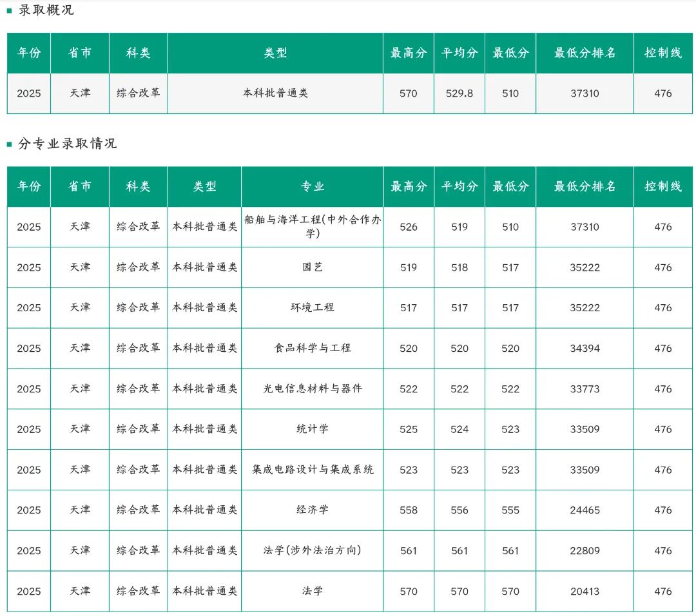Click the 529.8 average score cell
The height and width of the screenshot is (616, 696).
(x=459, y=93)
